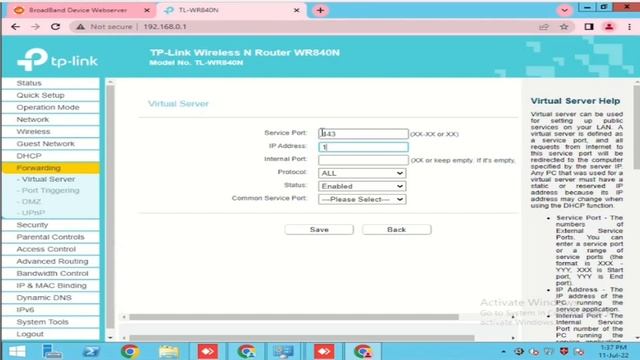The height and width of the screenshot is (360, 640).
Task: Click the Back button
Action: coord(396,230)
